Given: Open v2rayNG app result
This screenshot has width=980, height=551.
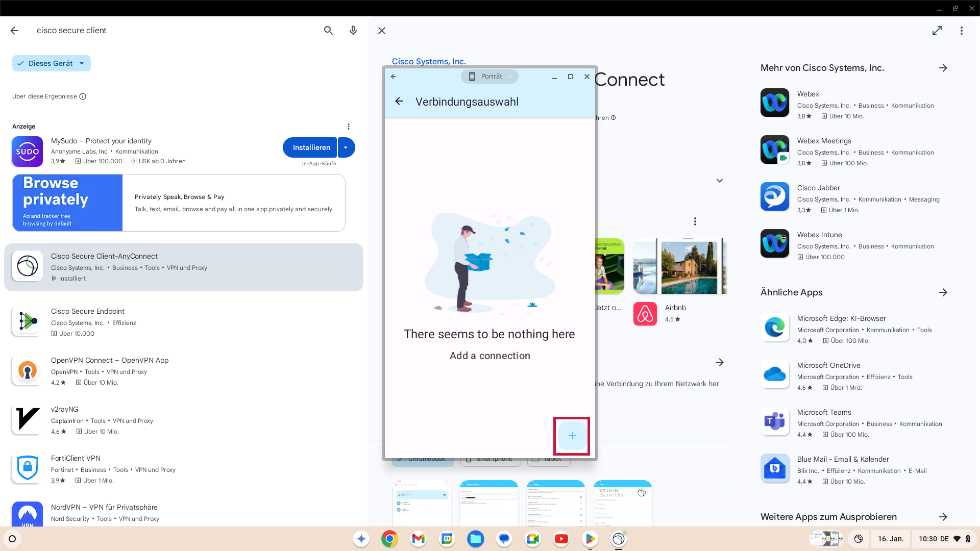Looking at the screenshot, I should point(184,420).
